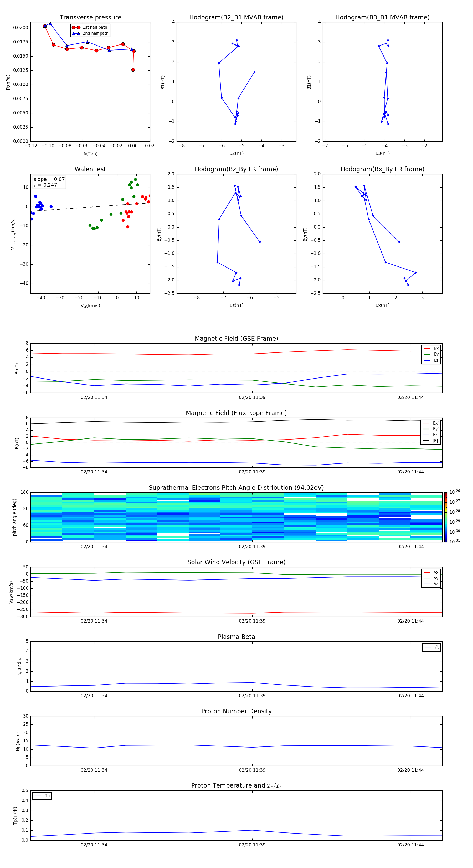Click the |B| legend entry in Flux Rope plot
Viewport: 473px width, 868px height.
431,441
